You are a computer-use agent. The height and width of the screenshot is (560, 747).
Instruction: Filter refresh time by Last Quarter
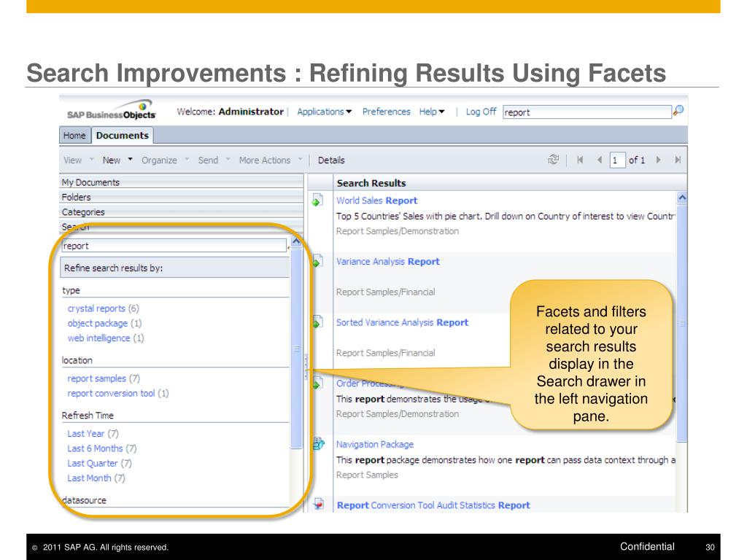[93, 463]
